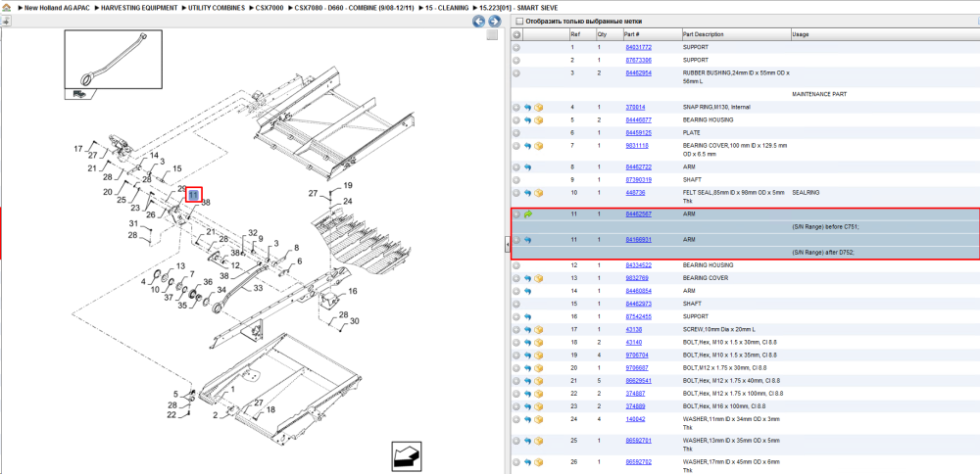
Task: Toggle the small square button atop diagram
Action: tap(493, 34)
